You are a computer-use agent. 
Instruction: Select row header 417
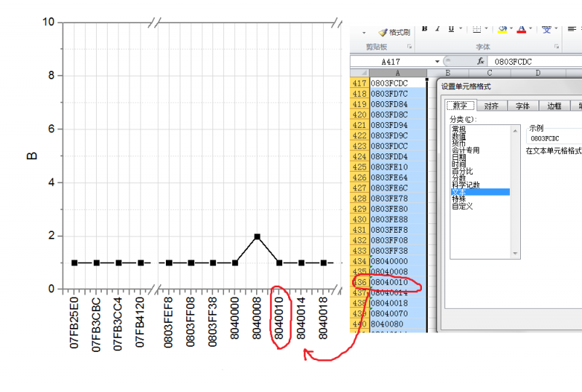(359, 83)
